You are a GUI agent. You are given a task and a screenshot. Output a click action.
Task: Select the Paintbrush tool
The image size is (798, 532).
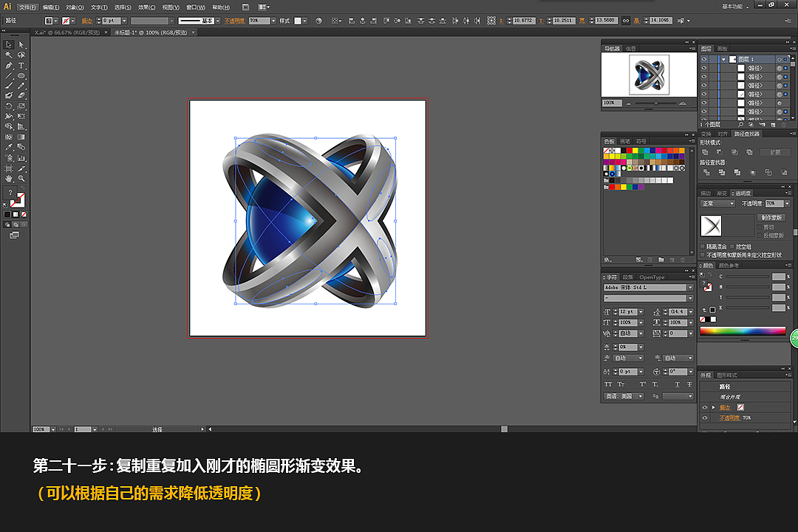coord(9,86)
